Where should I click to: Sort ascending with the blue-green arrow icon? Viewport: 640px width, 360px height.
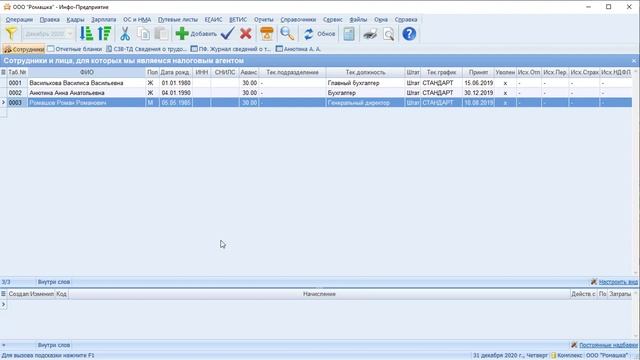point(86,33)
